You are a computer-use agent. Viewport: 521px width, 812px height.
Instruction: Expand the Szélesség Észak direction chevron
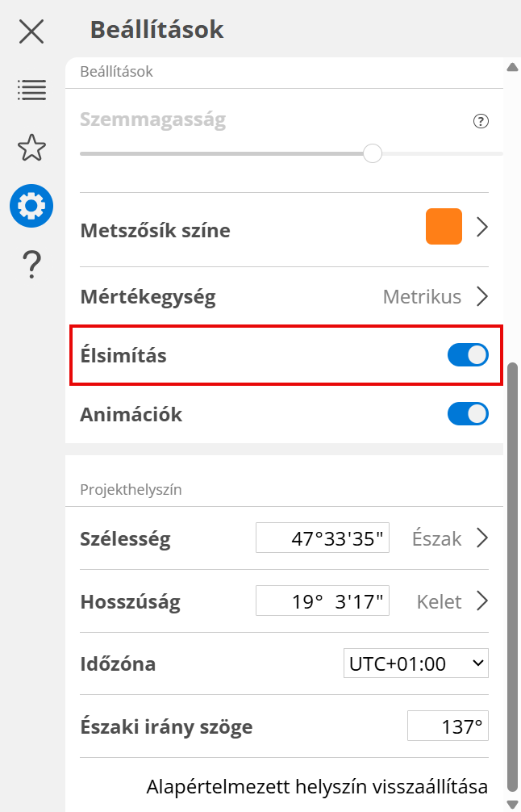482,538
